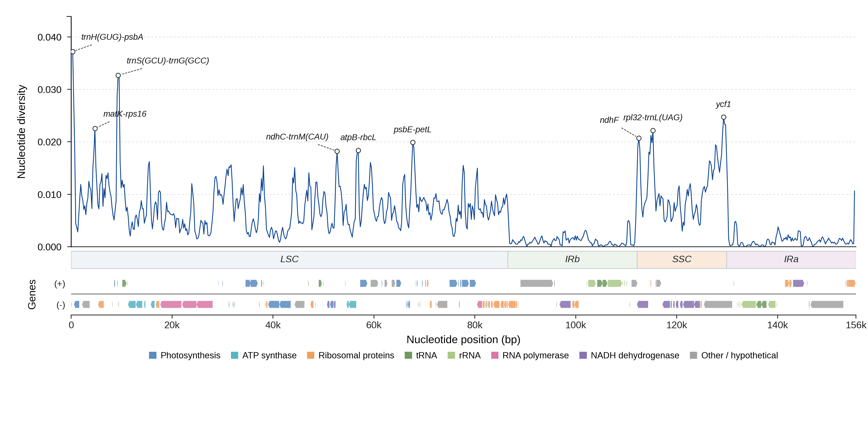Image resolution: width=868 pixels, height=422 pixels.
Task: Click the ndhF peak marker circle
Action: pos(639,138)
